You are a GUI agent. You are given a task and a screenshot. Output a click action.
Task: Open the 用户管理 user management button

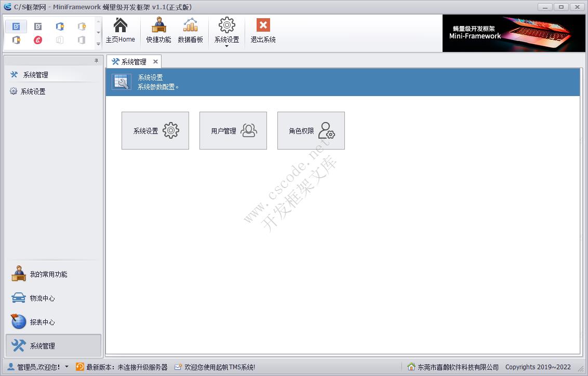(x=233, y=130)
